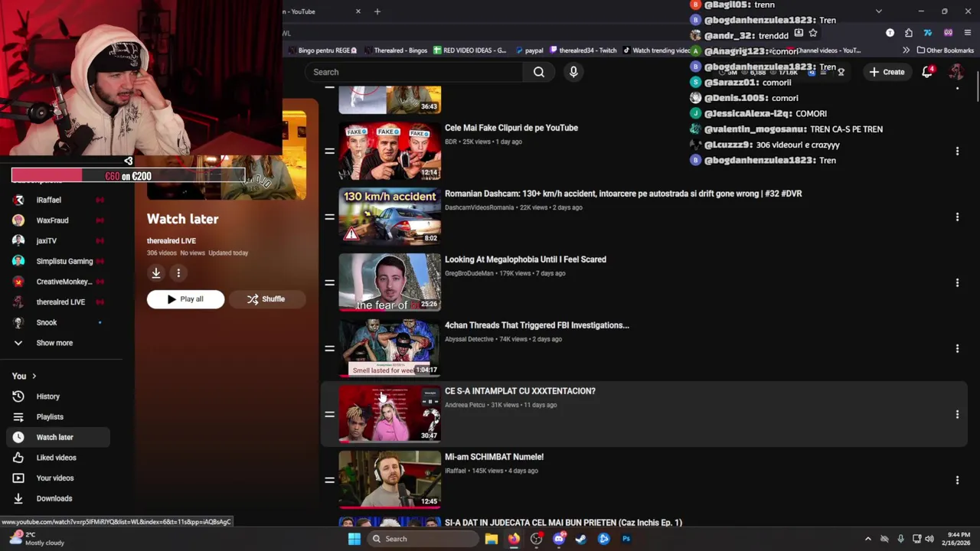Grab reorder handle for Cele Mai Fake Clipuri

pyautogui.click(x=329, y=152)
